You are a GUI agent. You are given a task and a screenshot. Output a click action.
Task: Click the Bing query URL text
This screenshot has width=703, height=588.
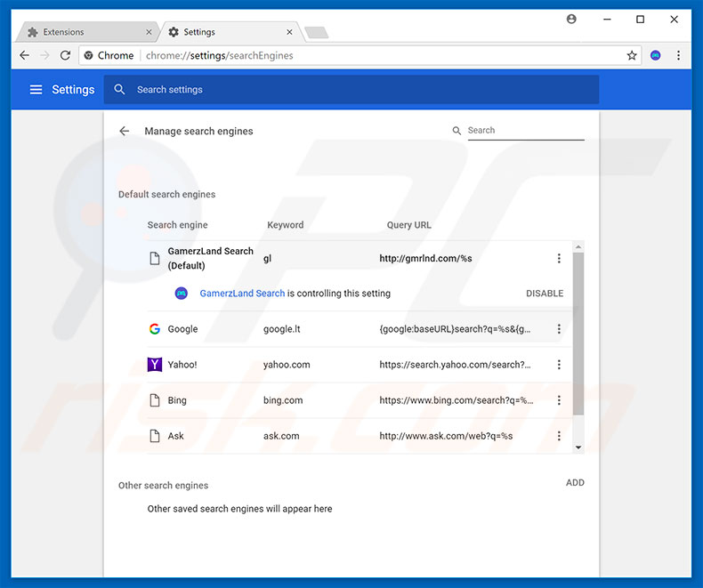(456, 400)
